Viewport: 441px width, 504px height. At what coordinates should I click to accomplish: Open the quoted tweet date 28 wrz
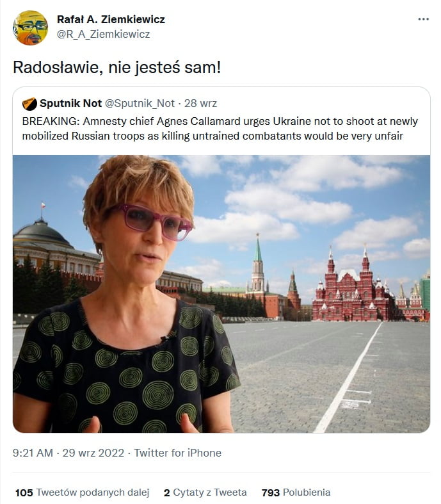(x=200, y=103)
